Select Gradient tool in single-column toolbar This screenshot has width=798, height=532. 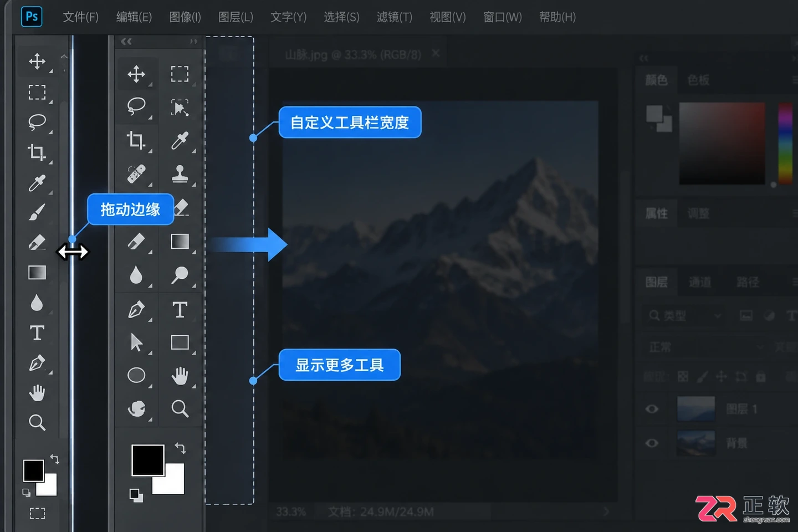pos(37,273)
